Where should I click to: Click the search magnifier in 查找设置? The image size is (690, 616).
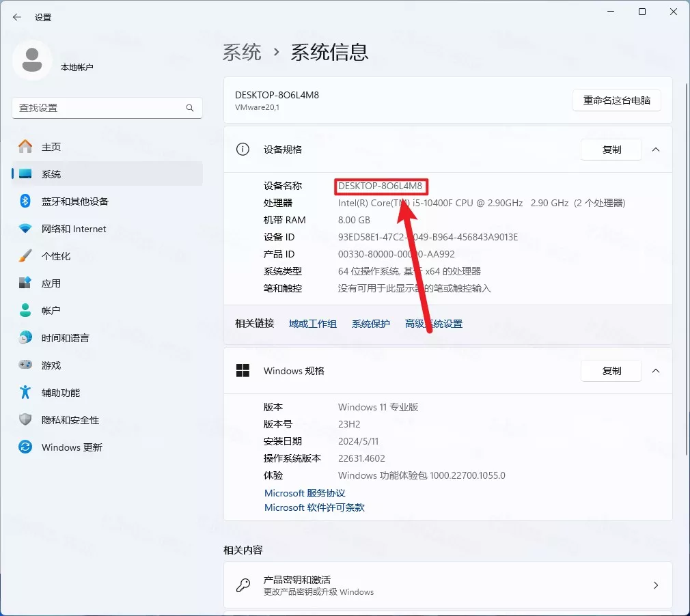coord(190,108)
